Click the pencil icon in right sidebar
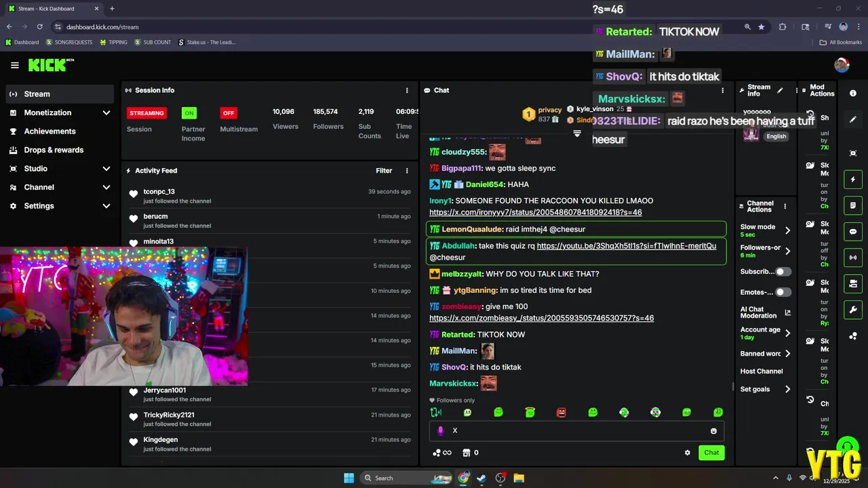Image resolution: width=868 pixels, height=488 pixels. click(x=853, y=119)
